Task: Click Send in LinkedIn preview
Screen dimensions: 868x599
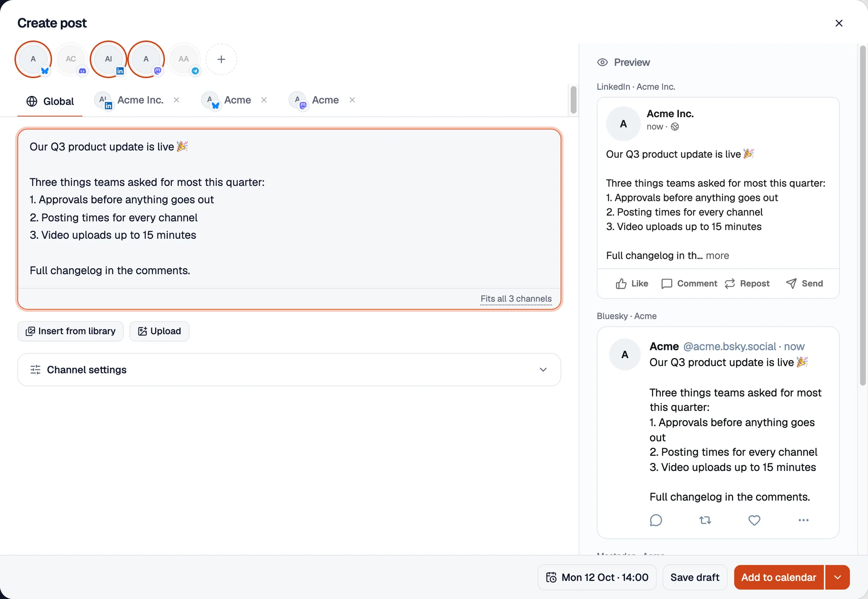Action: click(804, 283)
